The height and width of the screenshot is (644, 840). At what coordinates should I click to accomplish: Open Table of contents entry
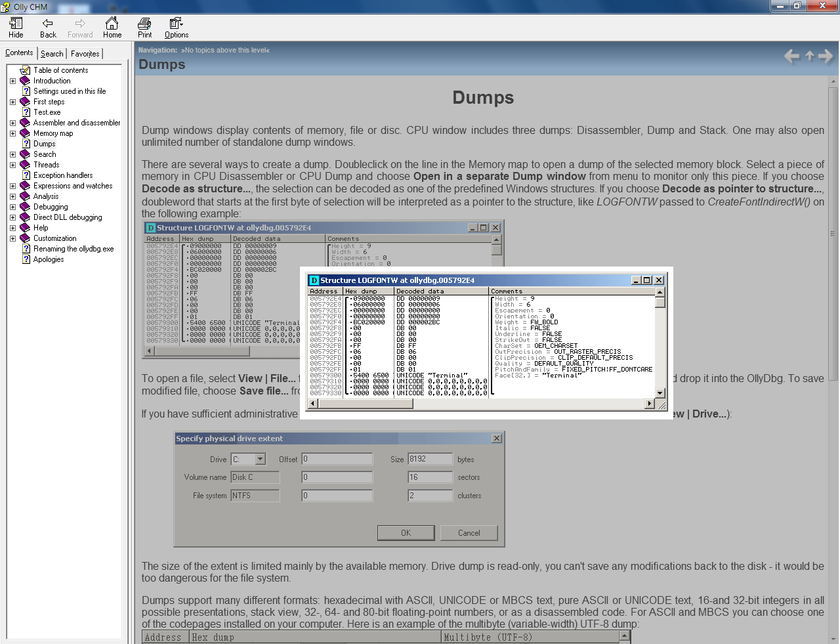[x=60, y=70]
